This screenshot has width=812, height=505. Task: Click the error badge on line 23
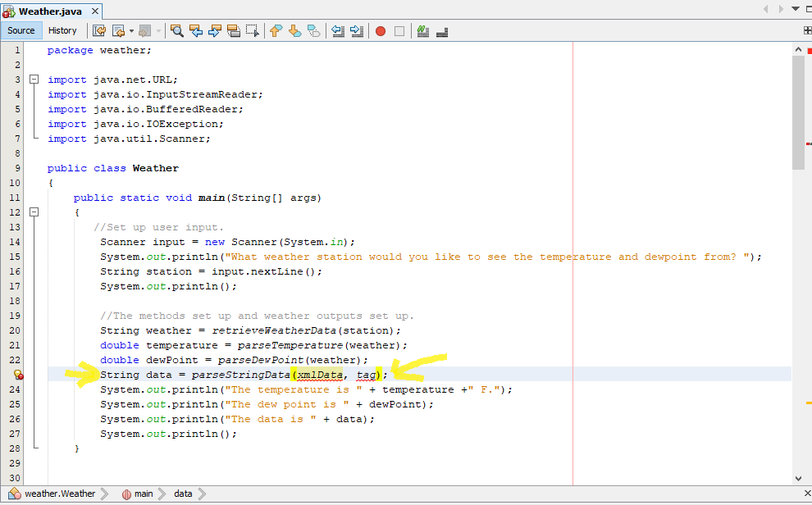click(x=17, y=374)
